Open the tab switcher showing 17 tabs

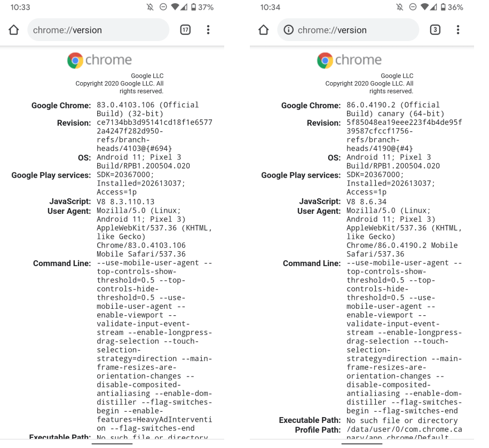click(185, 30)
